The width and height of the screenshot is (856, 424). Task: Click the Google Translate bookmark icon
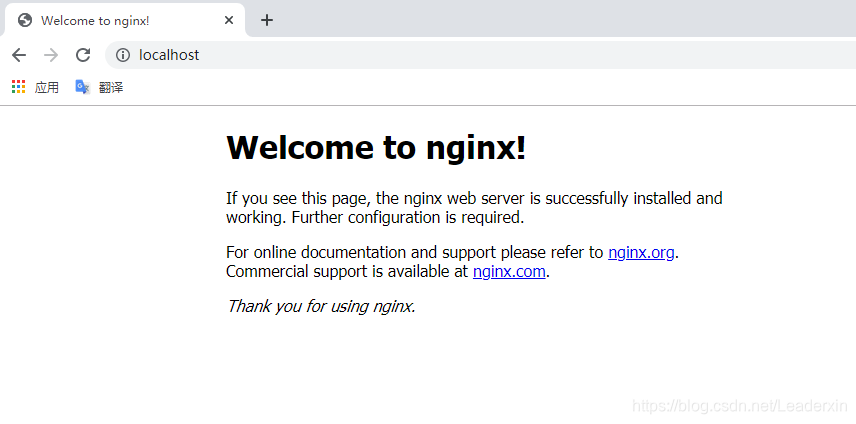(x=82, y=86)
